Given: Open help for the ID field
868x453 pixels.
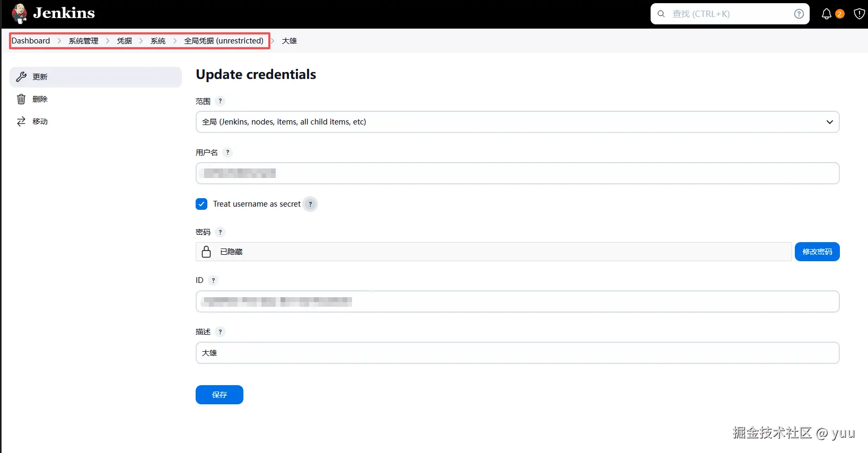Looking at the screenshot, I should click(x=213, y=280).
